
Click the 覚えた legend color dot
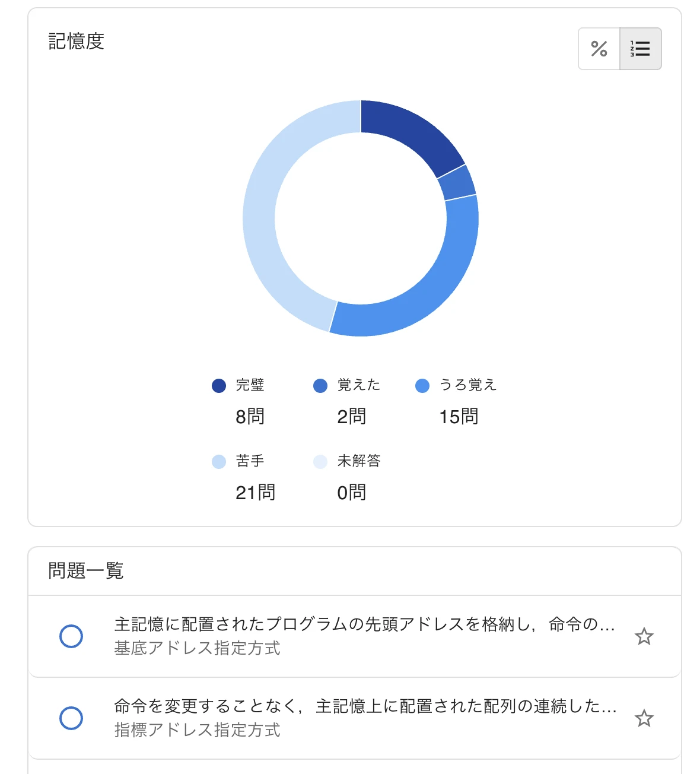tap(320, 386)
